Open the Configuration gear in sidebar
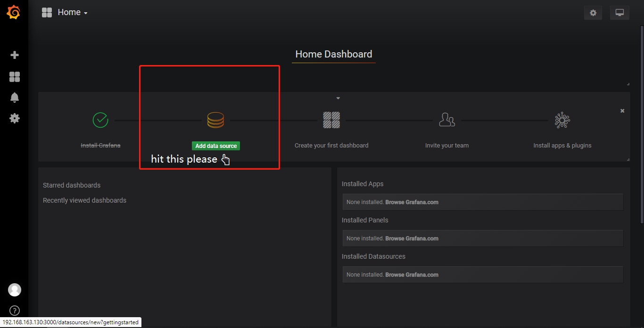 15,118
